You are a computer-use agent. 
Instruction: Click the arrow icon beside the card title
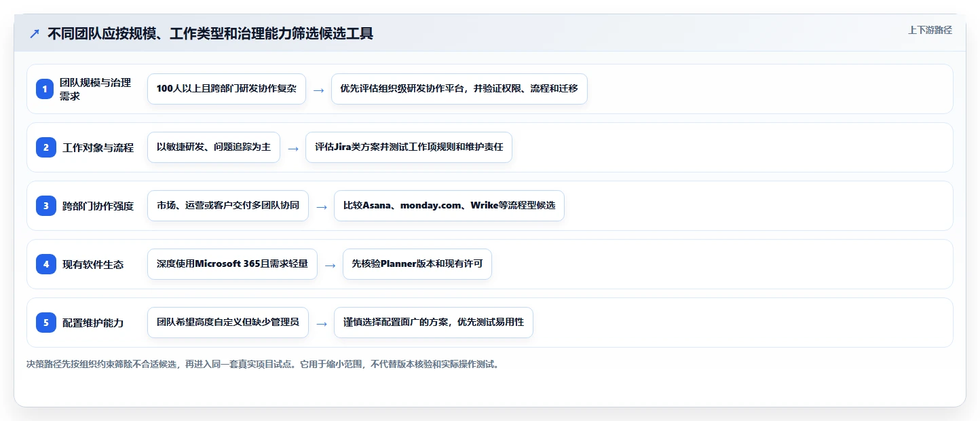pos(34,33)
